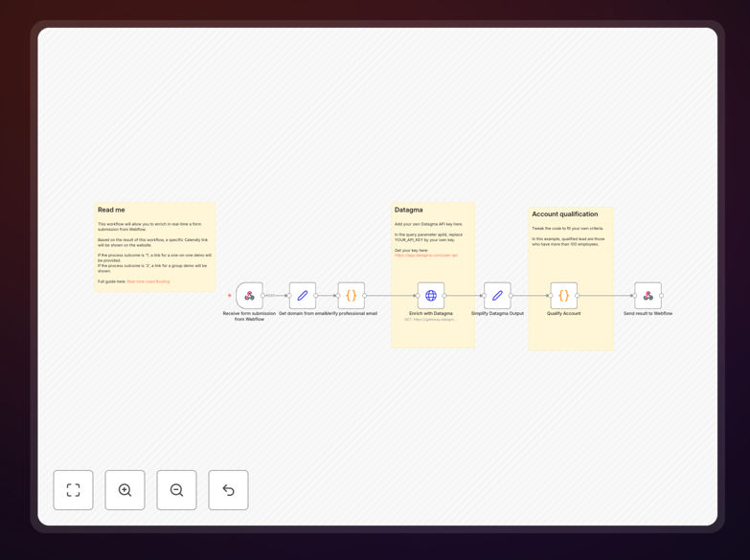Open the Datagma API key URL link
The width and height of the screenshot is (750, 560).
[x=426, y=256]
